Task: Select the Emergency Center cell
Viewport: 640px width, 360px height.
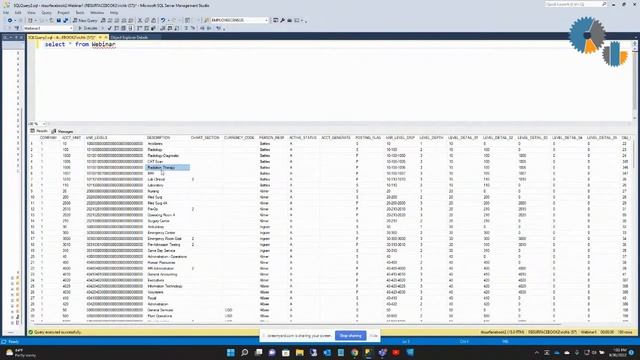Action: coord(167,233)
